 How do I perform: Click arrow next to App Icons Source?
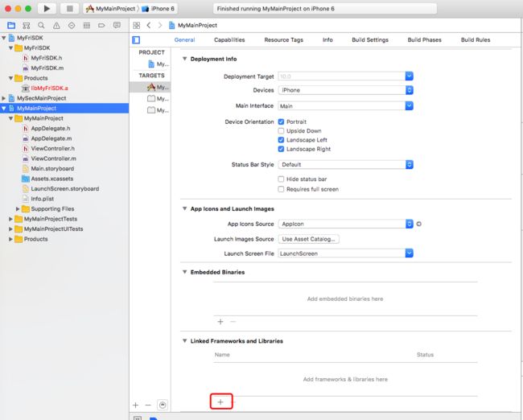(419, 224)
